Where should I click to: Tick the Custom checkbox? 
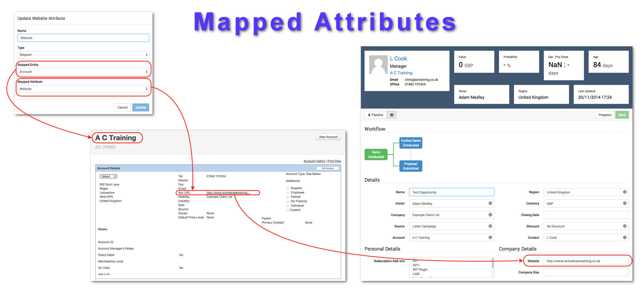tap(288, 210)
